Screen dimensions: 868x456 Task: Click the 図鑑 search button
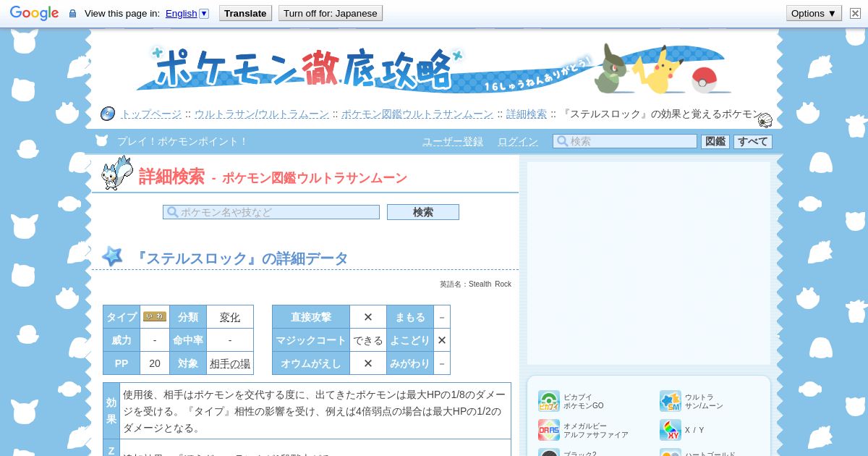click(x=715, y=141)
